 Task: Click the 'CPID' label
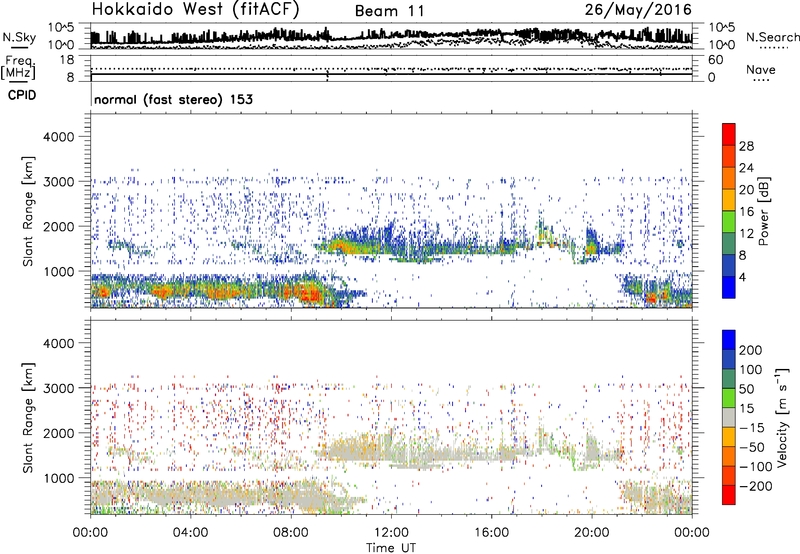tap(22, 95)
